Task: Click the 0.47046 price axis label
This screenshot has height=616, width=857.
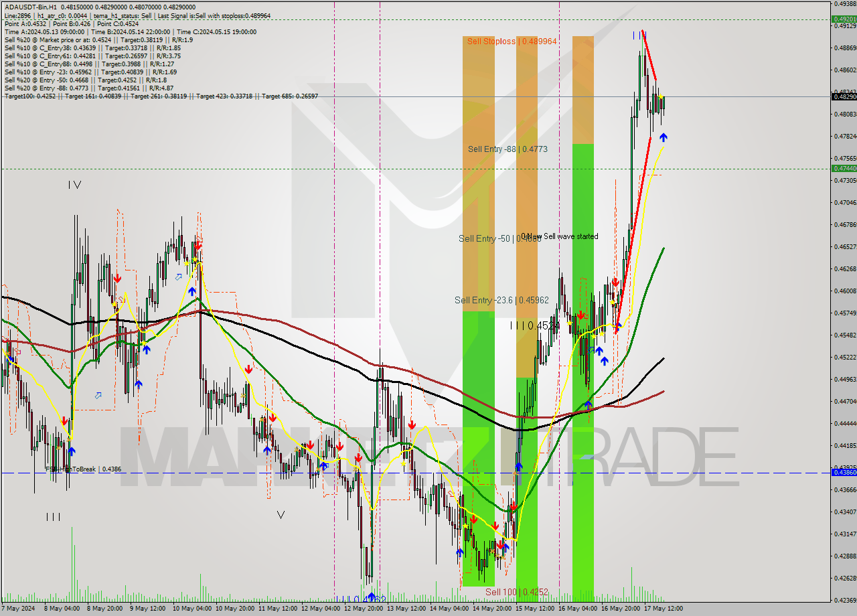Action: (844, 202)
